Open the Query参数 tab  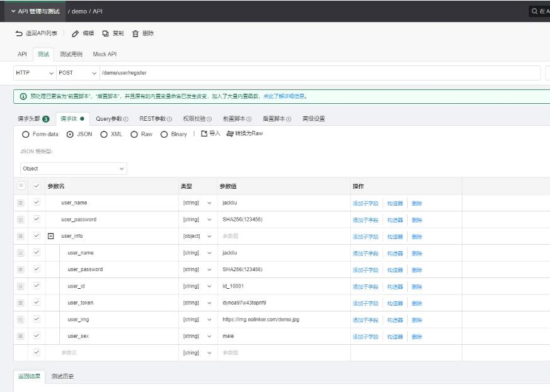coord(112,118)
